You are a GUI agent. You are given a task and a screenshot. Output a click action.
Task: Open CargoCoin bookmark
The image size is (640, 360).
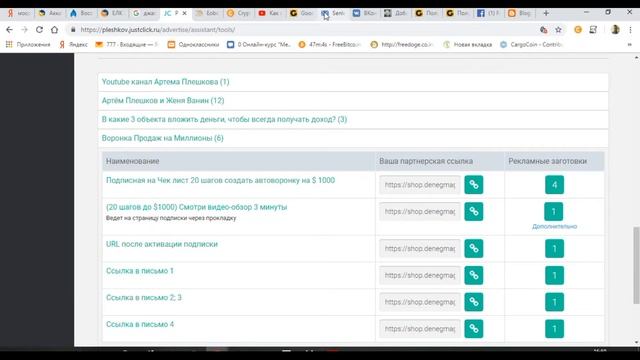(531, 44)
